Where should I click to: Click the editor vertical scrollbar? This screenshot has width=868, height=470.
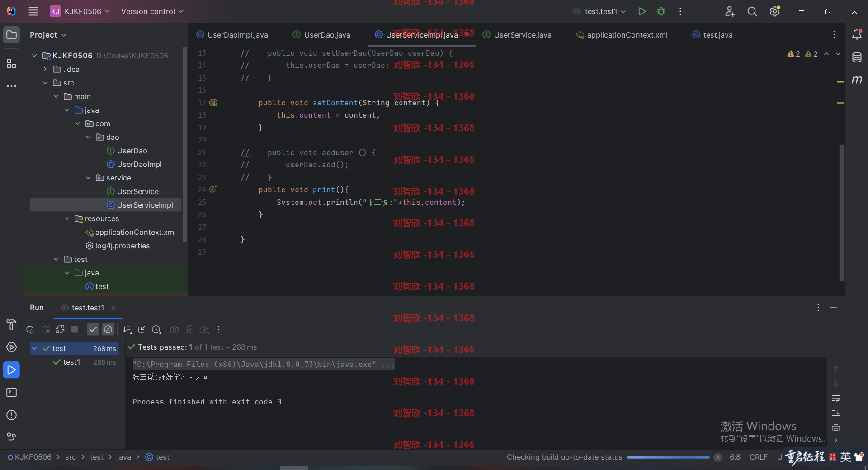point(841,213)
